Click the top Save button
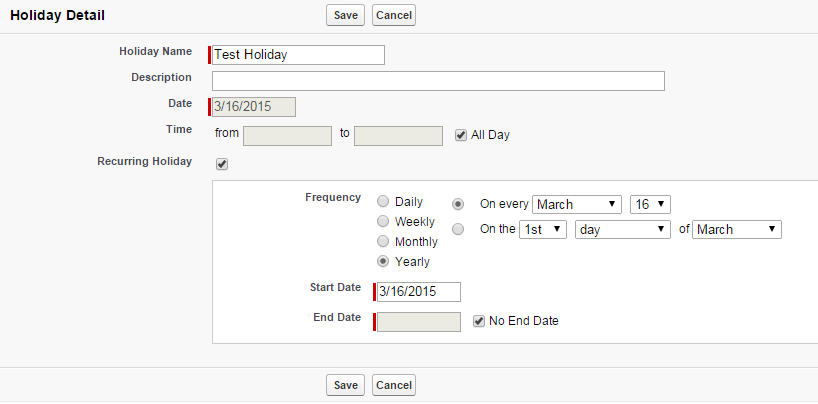 coord(345,15)
